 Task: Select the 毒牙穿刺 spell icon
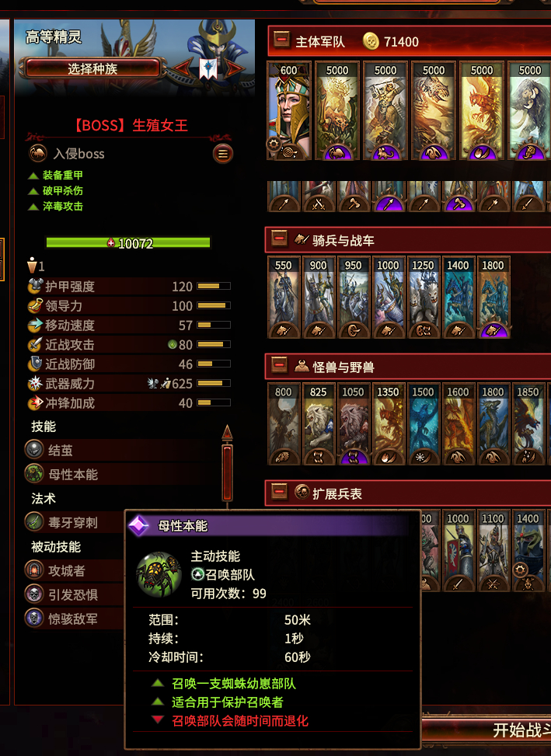pyautogui.click(x=34, y=521)
